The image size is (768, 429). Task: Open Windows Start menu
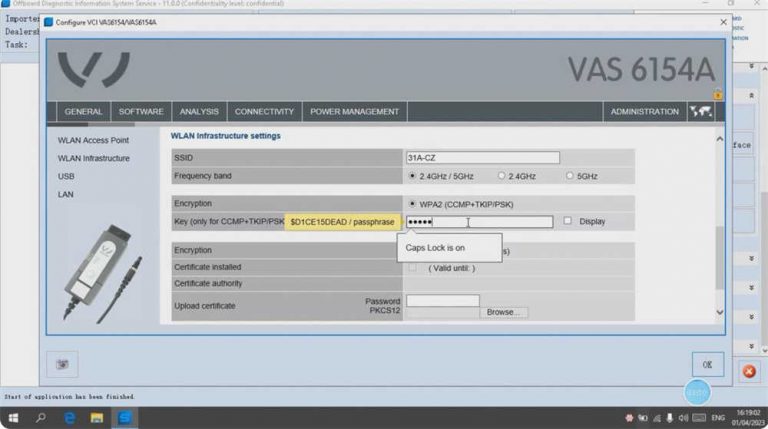tap(14, 417)
